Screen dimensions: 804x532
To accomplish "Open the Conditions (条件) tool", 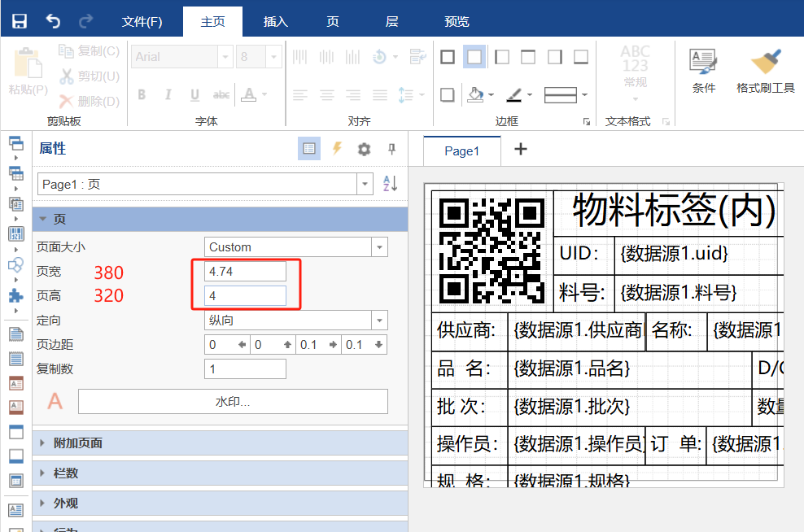I will point(703,71).
